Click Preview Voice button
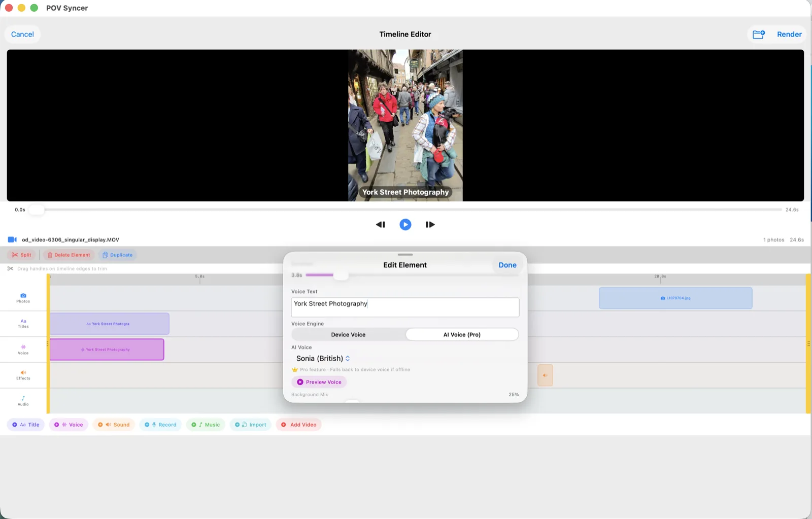Viewport: 812px width, 519px height. coord(319,382)
